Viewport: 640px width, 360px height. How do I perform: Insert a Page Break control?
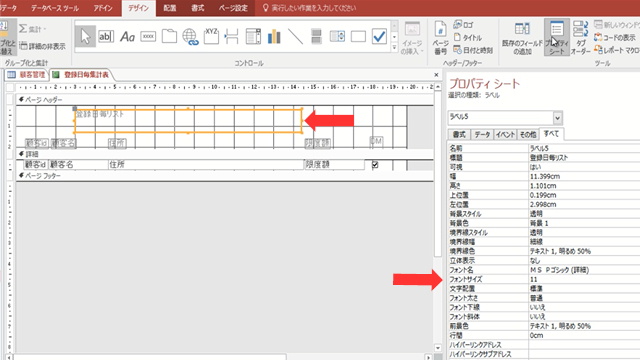coord(232,37)
